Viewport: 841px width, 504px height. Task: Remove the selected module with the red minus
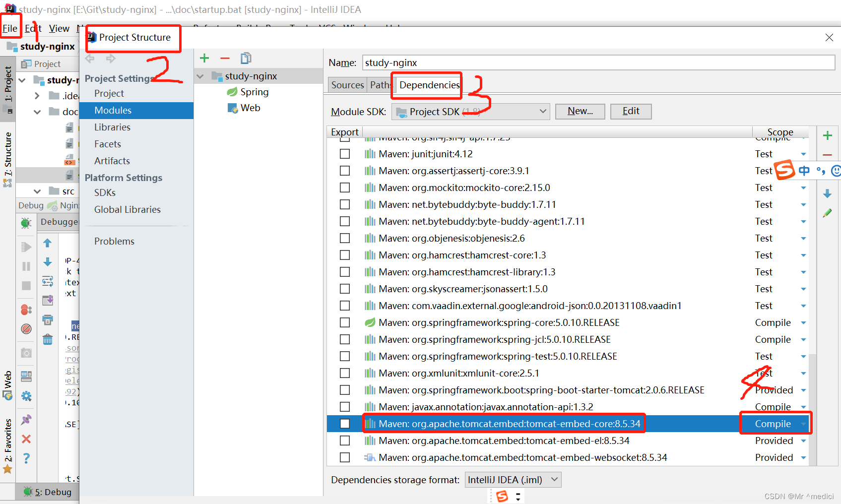pyautogui.click(x=225, y=59)
